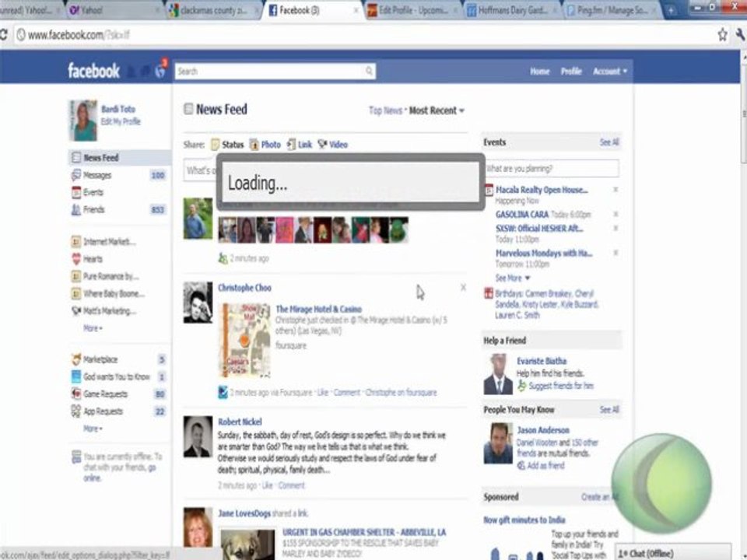
Task: Switch to Ping.fm Manage tab
Action: 612,10
